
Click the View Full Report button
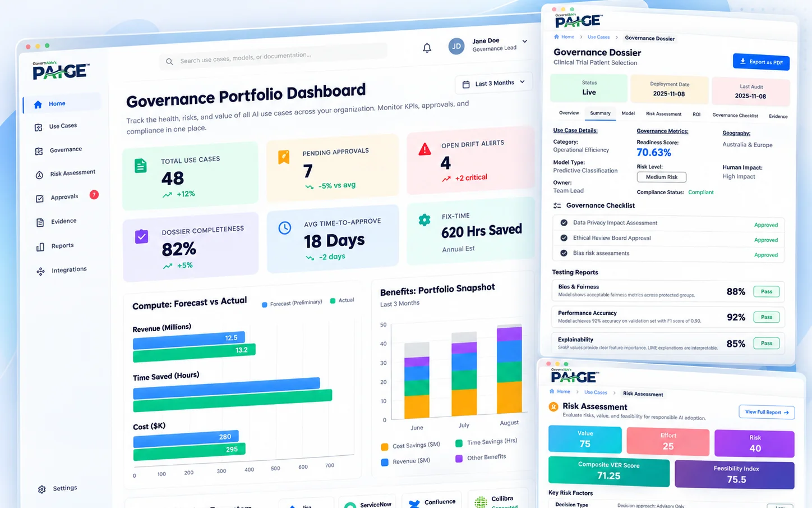tap(767, 412)
